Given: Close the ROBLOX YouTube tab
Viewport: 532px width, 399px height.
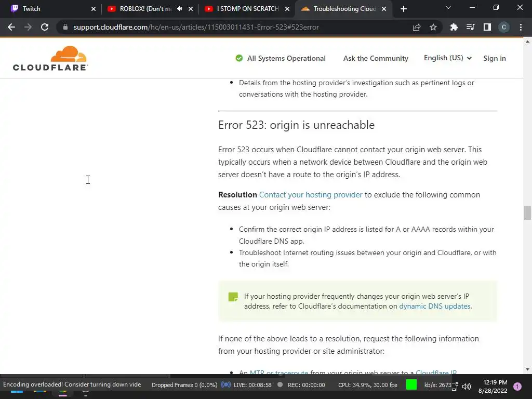Looking at the screenshot, I should click(x=191, y=9).
